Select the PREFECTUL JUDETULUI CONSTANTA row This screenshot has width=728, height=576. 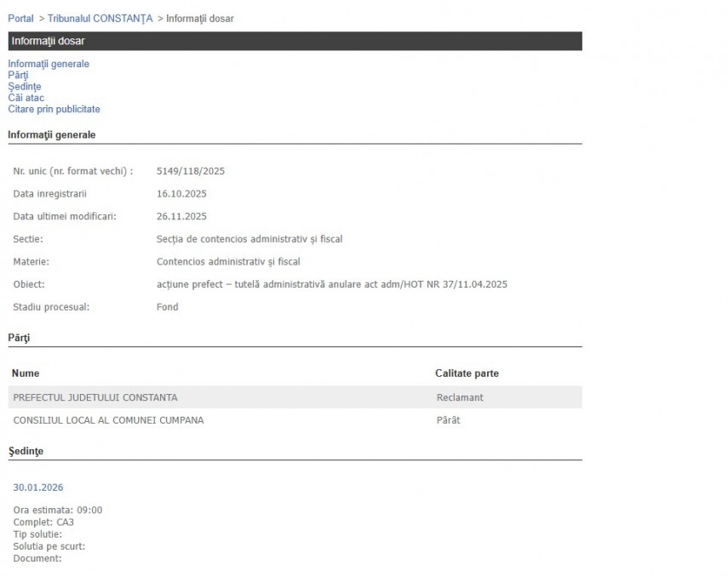tap(95, 397)
